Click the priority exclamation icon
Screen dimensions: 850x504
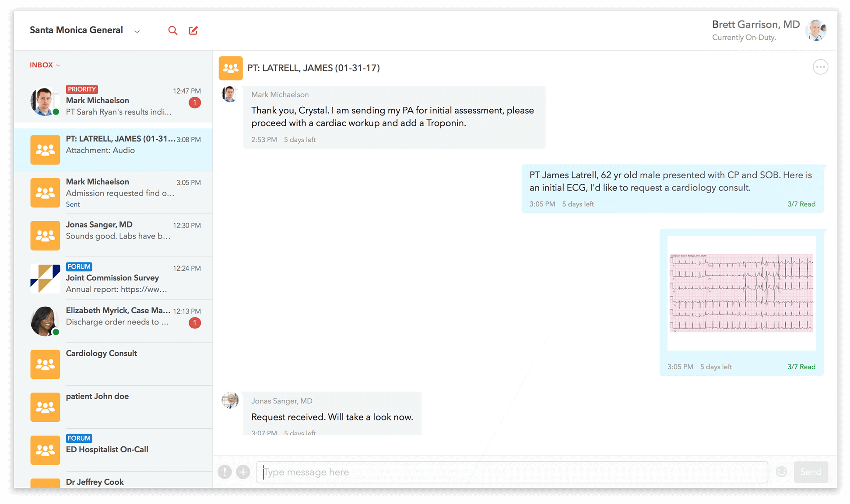point(225,472)
